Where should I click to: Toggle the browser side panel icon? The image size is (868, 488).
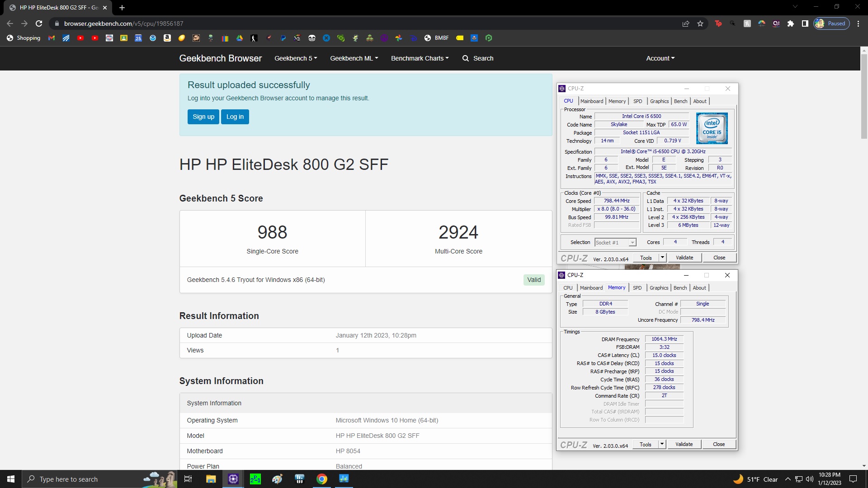(805, 23)
